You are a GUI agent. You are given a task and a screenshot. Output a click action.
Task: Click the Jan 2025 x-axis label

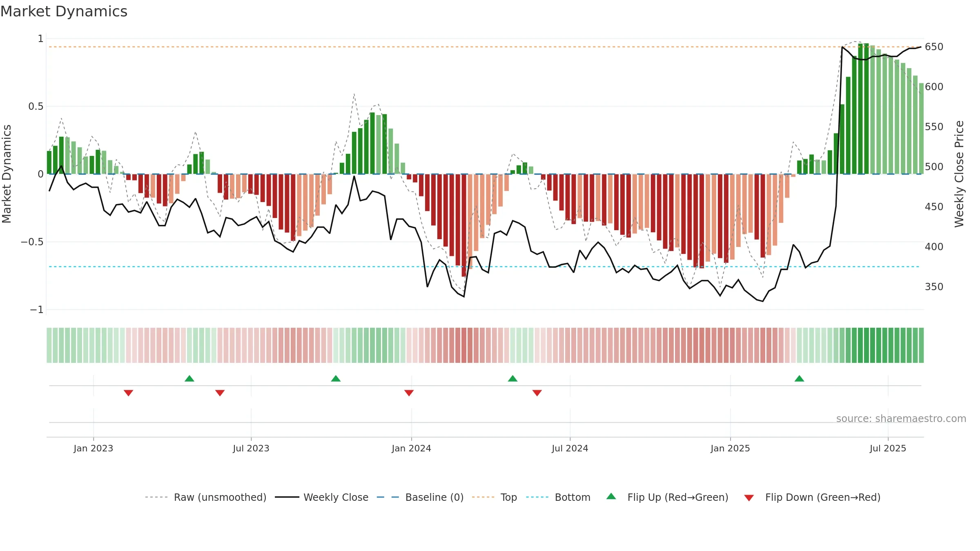point(731,448)
